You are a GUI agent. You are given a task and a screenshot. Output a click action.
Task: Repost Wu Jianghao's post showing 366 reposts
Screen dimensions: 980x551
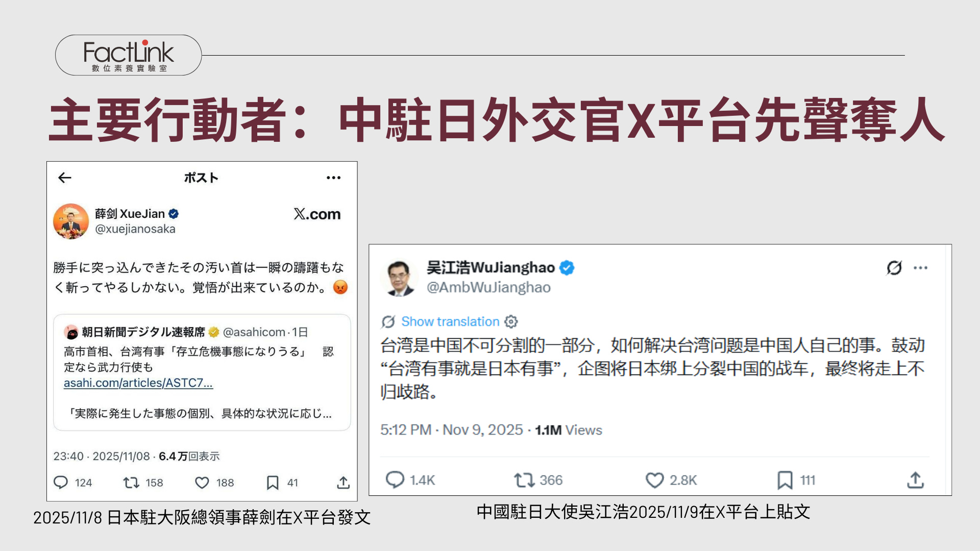click(x=524, y=480)
